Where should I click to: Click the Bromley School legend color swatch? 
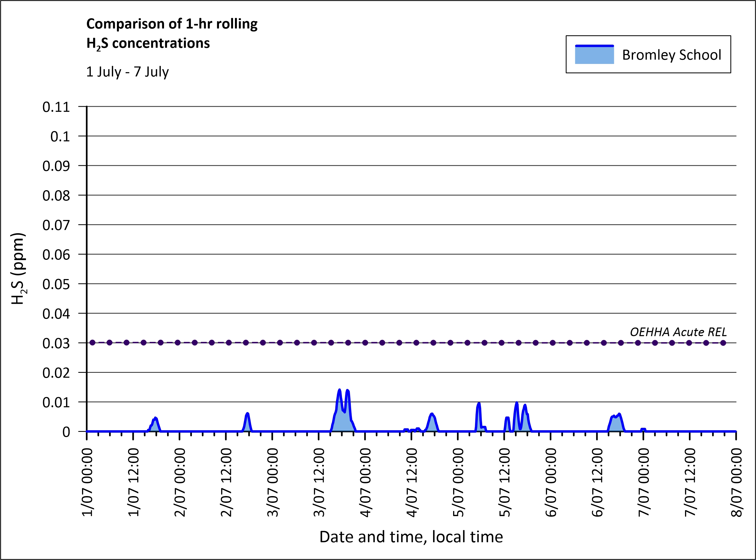[x=594, y=55]
